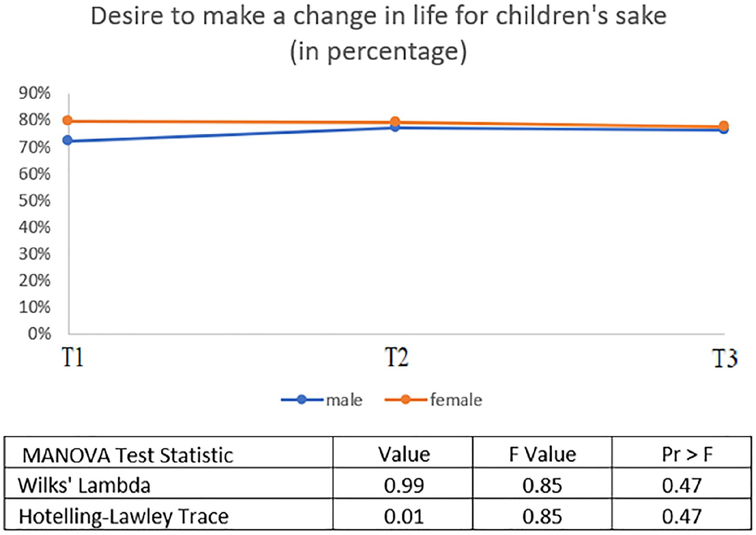This screenshot has height=535, width=756.
Task: Select the 0% y-axis label
Action: point(39,333)
